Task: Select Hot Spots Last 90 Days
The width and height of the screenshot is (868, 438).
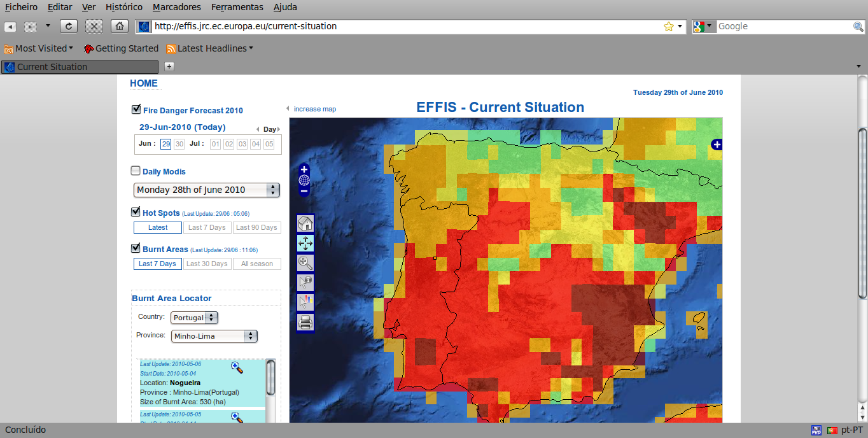Action: (256, 227)
